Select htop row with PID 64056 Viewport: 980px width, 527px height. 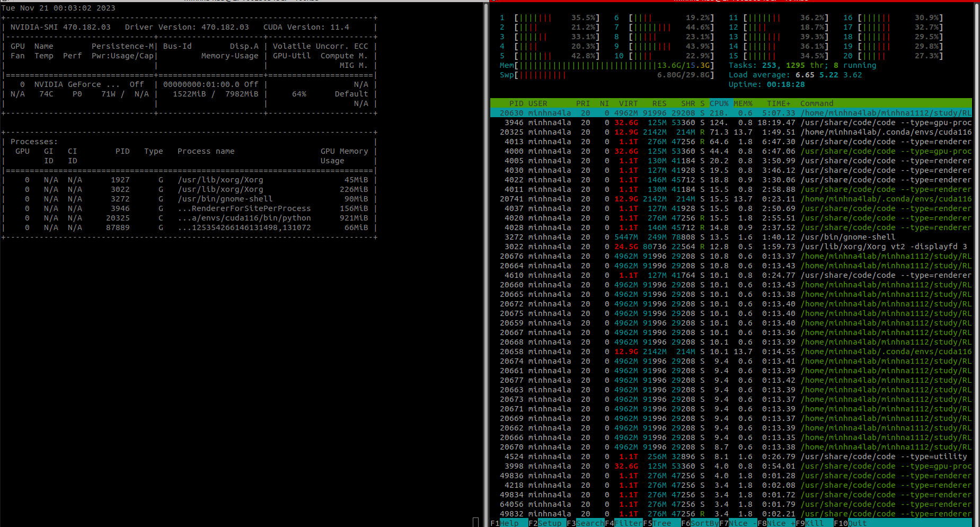tap(731, 504)
